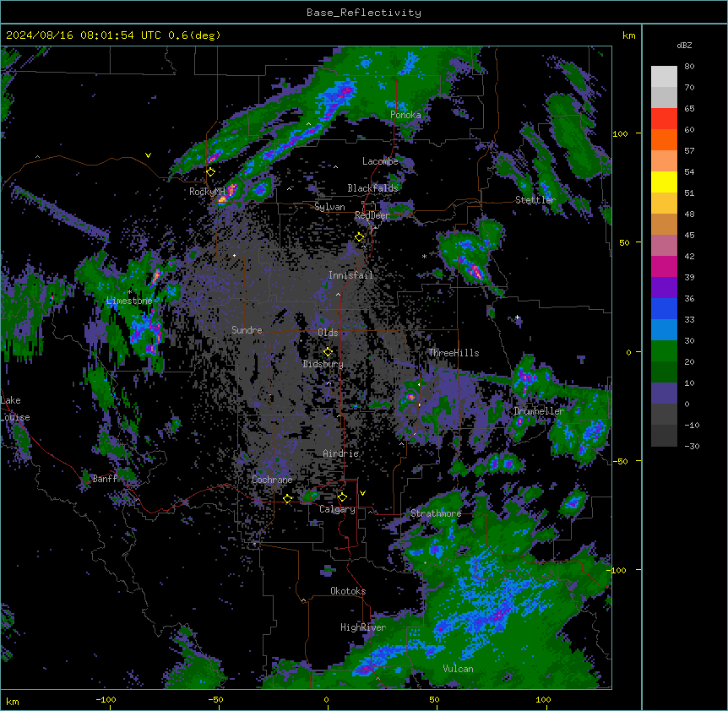
Task: Click the RedDeer city label
Action: 372,215
